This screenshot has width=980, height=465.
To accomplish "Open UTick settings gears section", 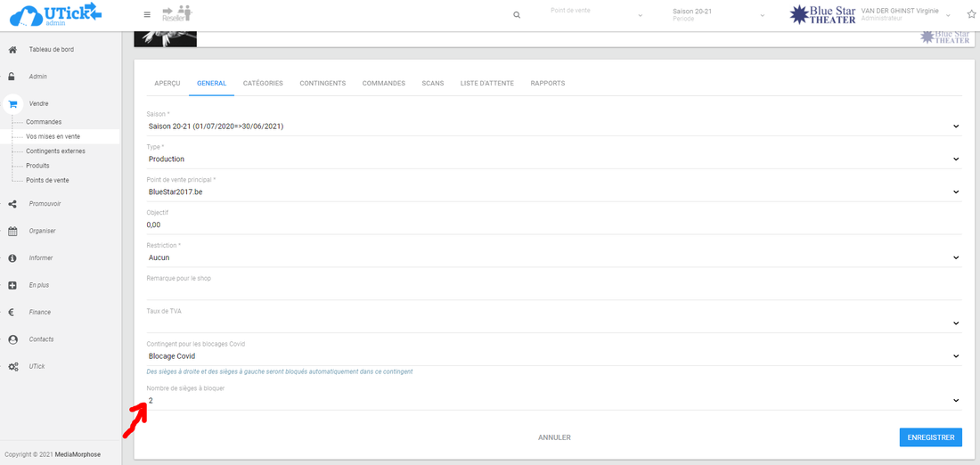I will [x=12, y=367].
